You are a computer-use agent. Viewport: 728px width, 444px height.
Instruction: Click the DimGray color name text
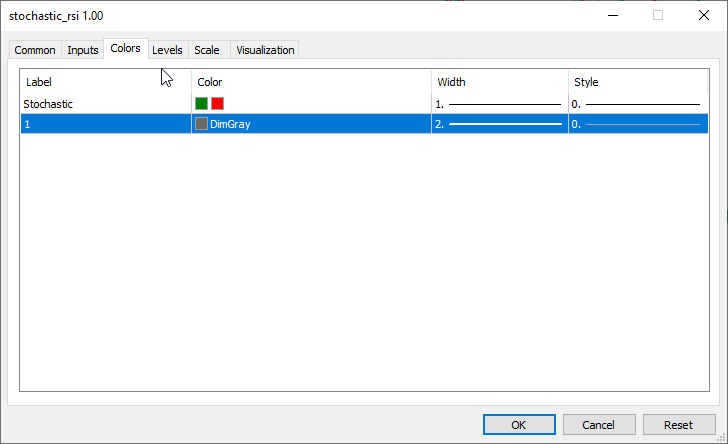click(230, 124)
